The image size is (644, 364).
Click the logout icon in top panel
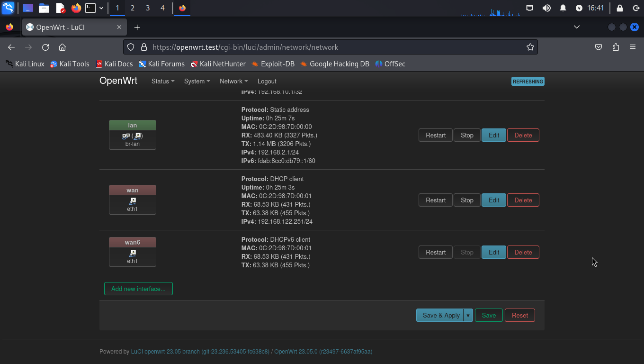tap(636, 8)
